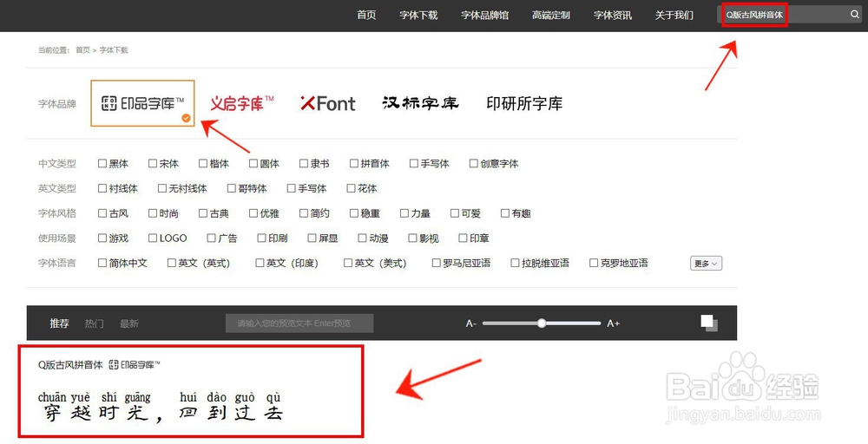The height and width of the screenshot is (444, 868).
Task: Check the 克罗地亚语 checkbox
Action: [594, 263]
